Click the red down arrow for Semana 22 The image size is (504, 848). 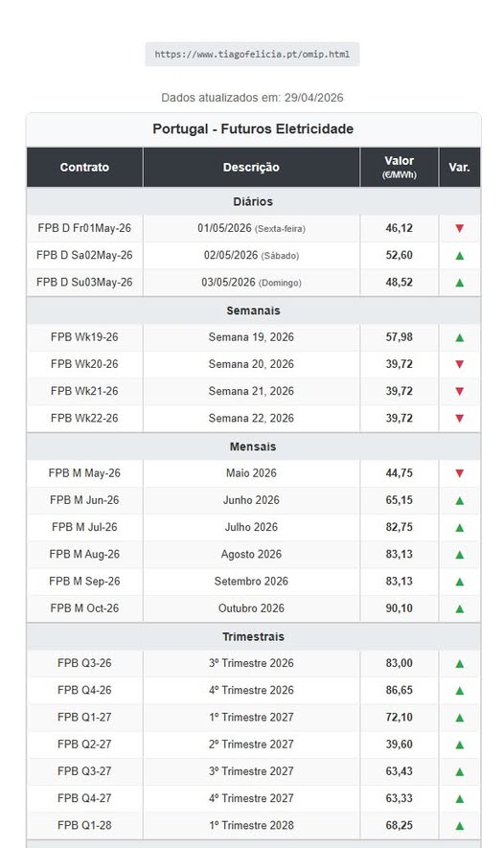[x=459, y=418]
